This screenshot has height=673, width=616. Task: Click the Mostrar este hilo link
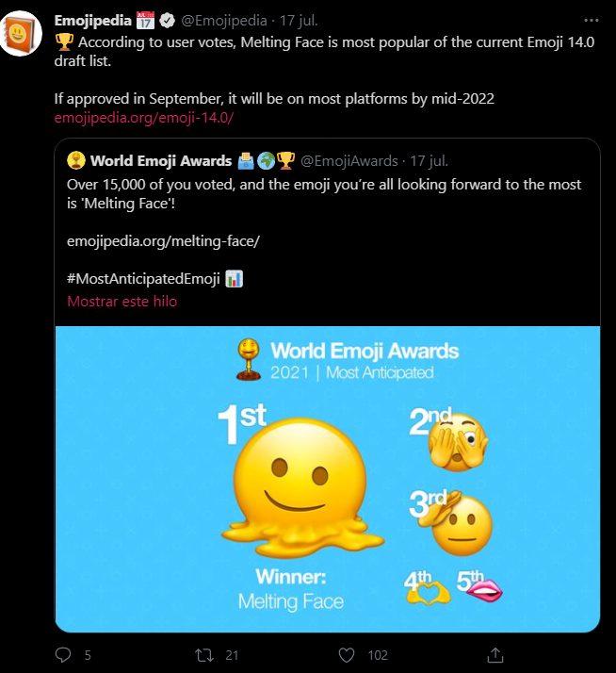point(122,302)
